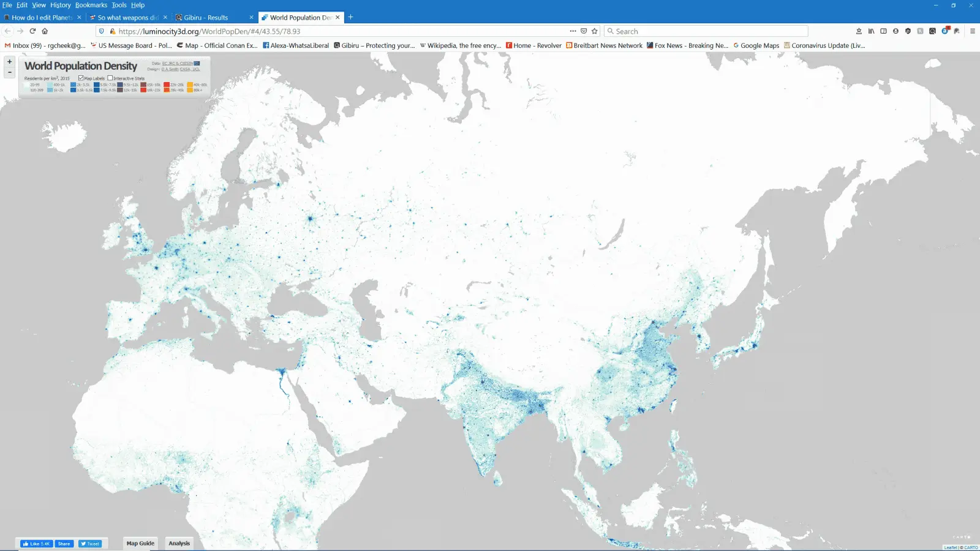The width and height of the screenshot is (980, 551).
Task: Open the Firefox hamburger menu
Action: pos(972,31)
